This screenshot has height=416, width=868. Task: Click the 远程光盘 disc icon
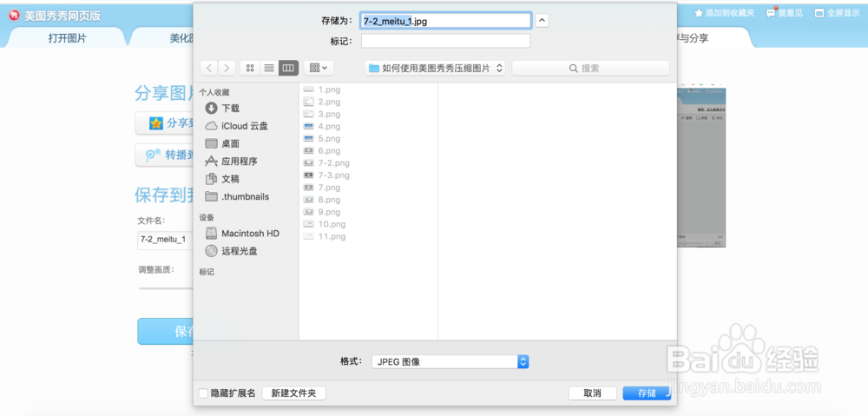click(211, 251)
